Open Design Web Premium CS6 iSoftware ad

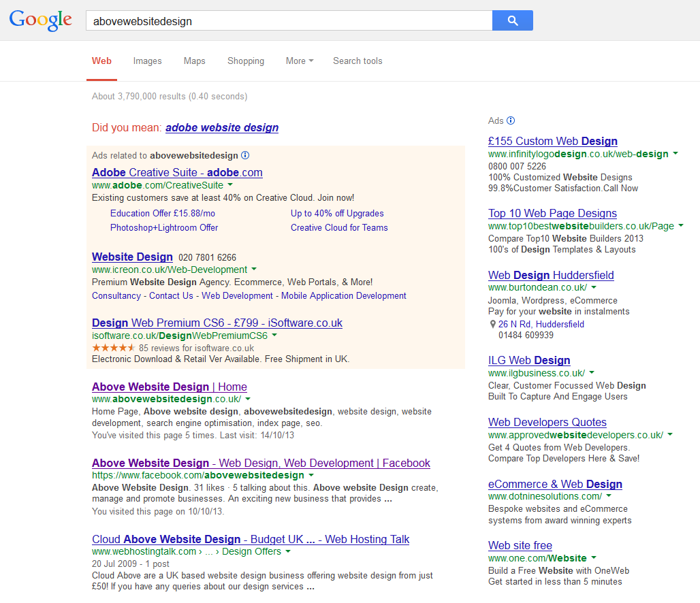[x=217, y=323]
